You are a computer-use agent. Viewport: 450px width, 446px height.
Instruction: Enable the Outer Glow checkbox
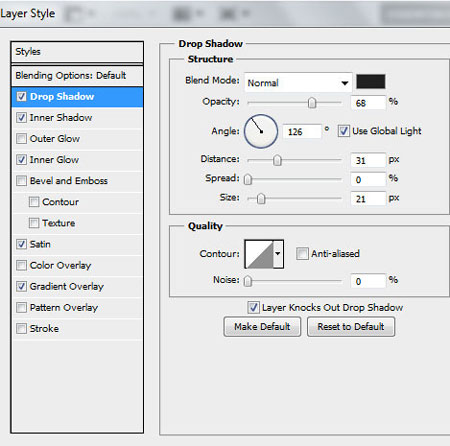[22, 139]
